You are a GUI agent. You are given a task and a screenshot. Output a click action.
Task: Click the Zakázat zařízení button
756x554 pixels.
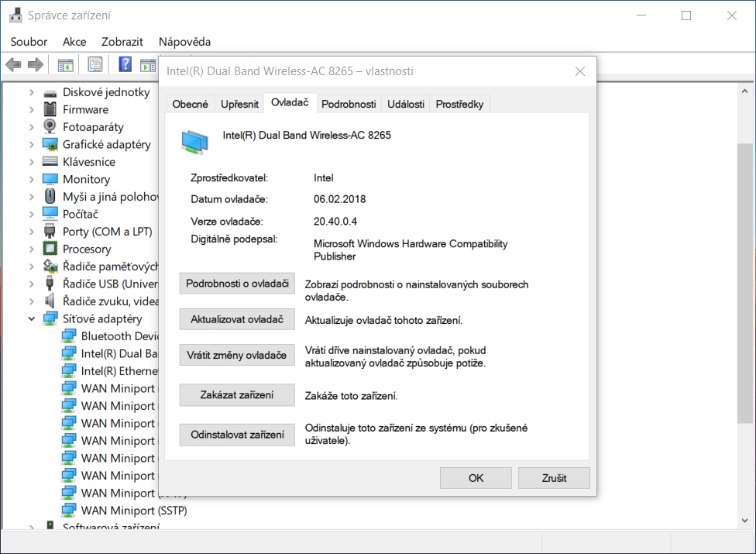click(x=237, y=395)
